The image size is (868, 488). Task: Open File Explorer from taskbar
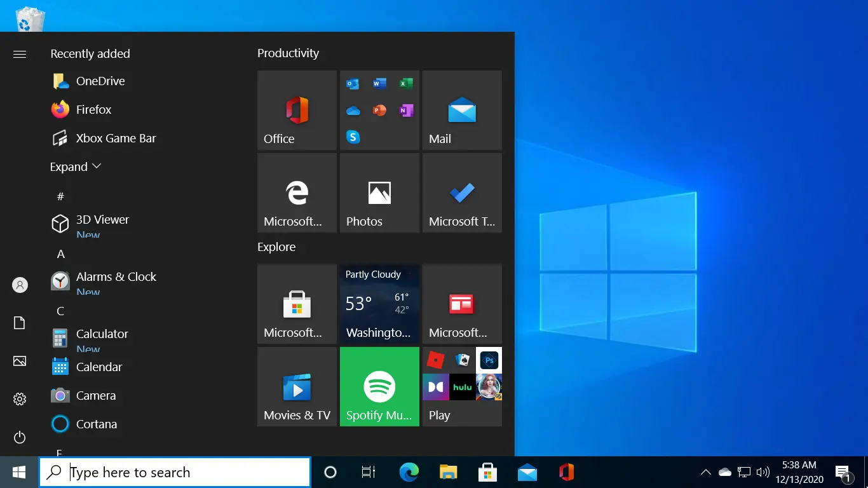tap(449, 472)
